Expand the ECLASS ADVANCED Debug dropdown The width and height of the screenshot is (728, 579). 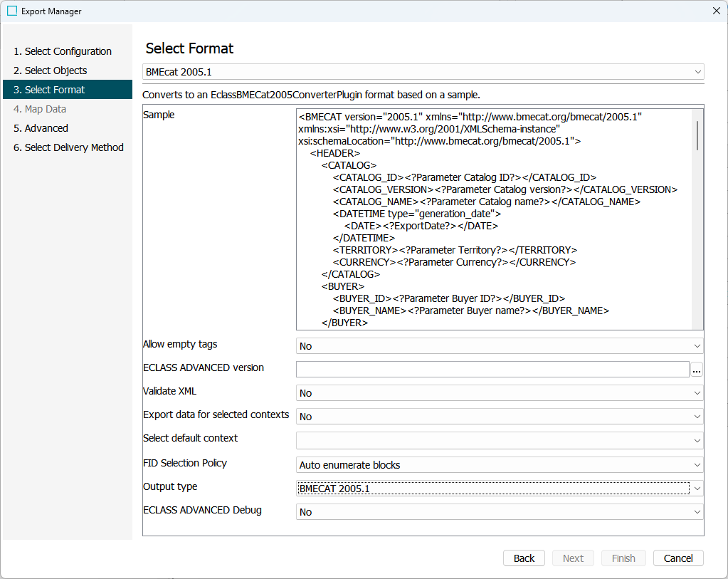coord(499,512)
